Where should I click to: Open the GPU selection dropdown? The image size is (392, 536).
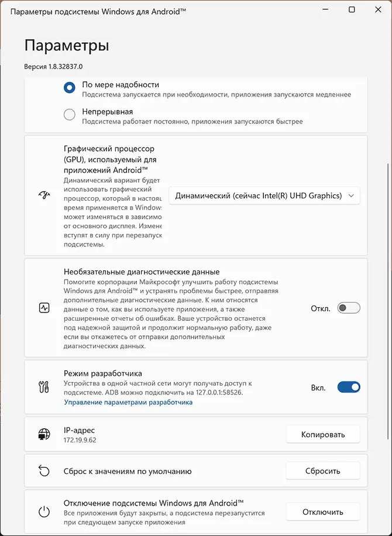[264, 196]
